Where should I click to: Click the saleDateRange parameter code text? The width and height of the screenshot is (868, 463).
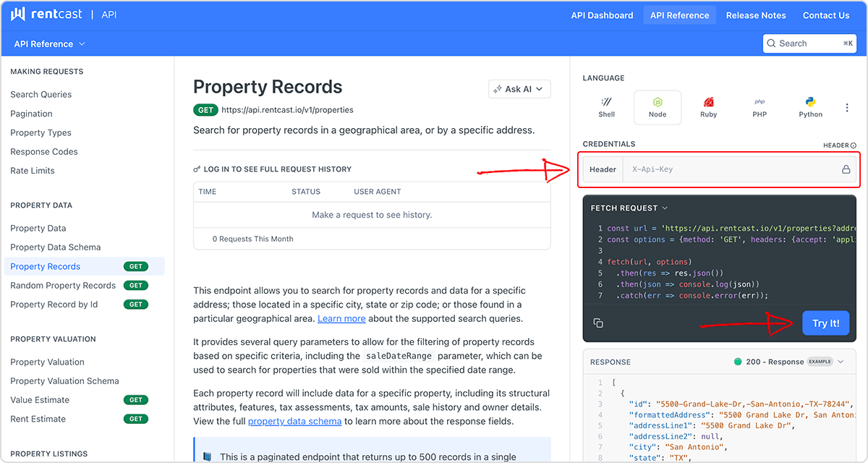pos(399,356)
